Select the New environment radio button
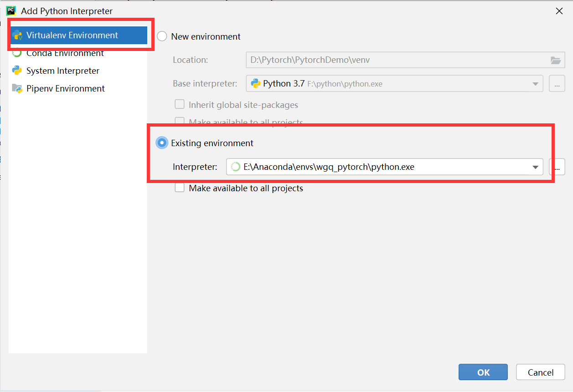This screenshot has height=392, width=573. 162,36
